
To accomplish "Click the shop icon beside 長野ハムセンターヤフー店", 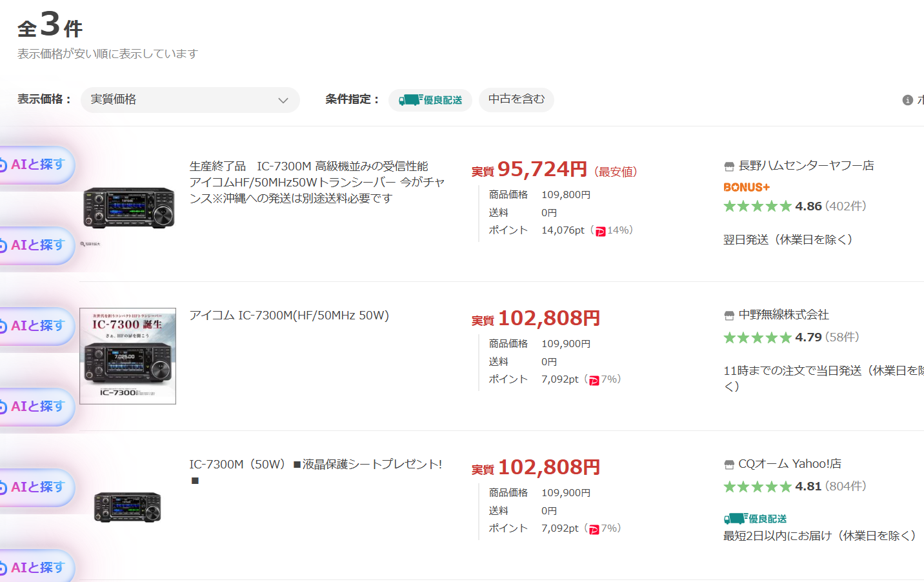I will coord(729,166).
